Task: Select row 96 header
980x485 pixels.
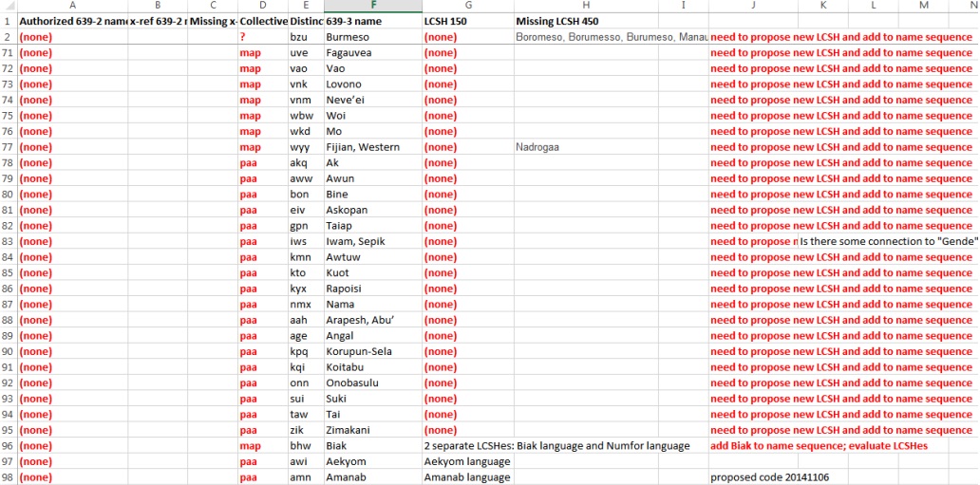Action: click(9, 446)
